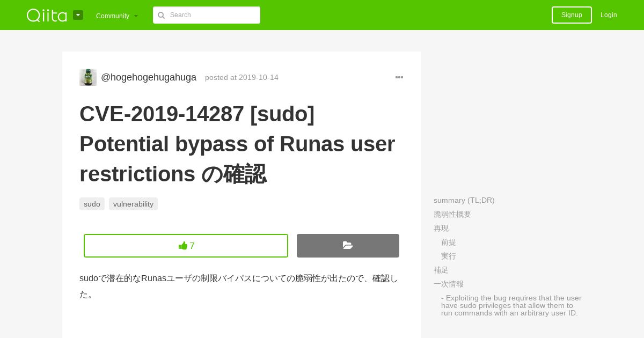Expand the dropdown arrow beside Qiita logo

click(78, 15)
